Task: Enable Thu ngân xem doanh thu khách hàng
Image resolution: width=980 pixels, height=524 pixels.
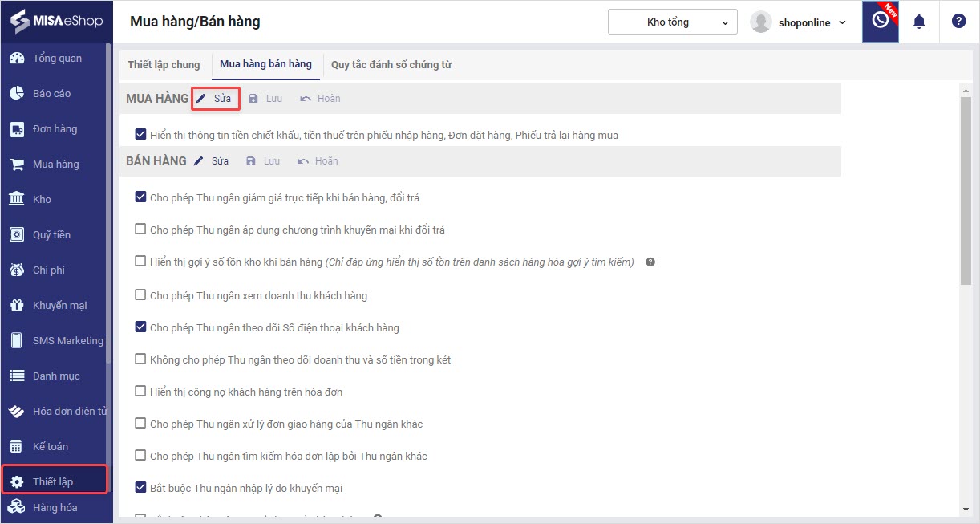Action: pyautogui.click(x=141, y=295)
